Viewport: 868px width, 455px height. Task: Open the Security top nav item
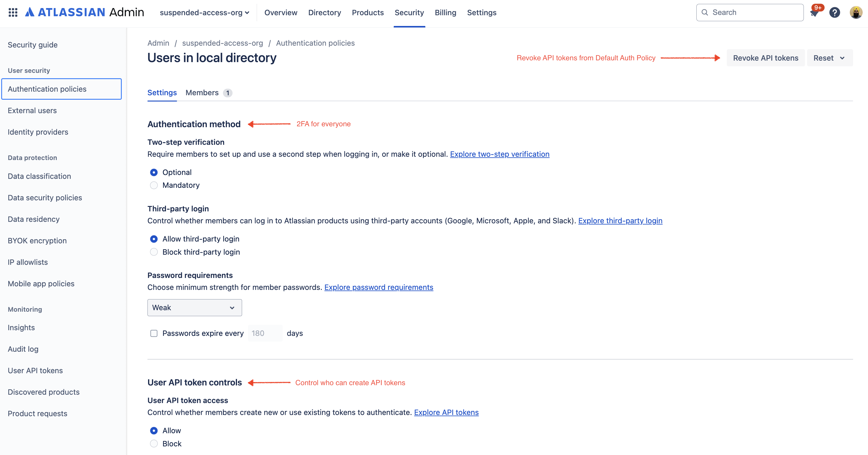(409, 13)
